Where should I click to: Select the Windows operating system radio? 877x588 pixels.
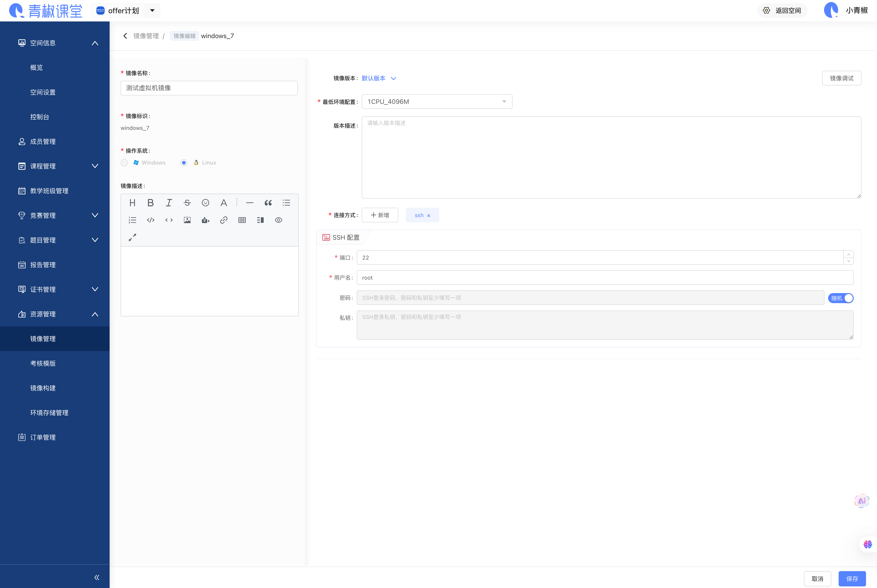124,163
